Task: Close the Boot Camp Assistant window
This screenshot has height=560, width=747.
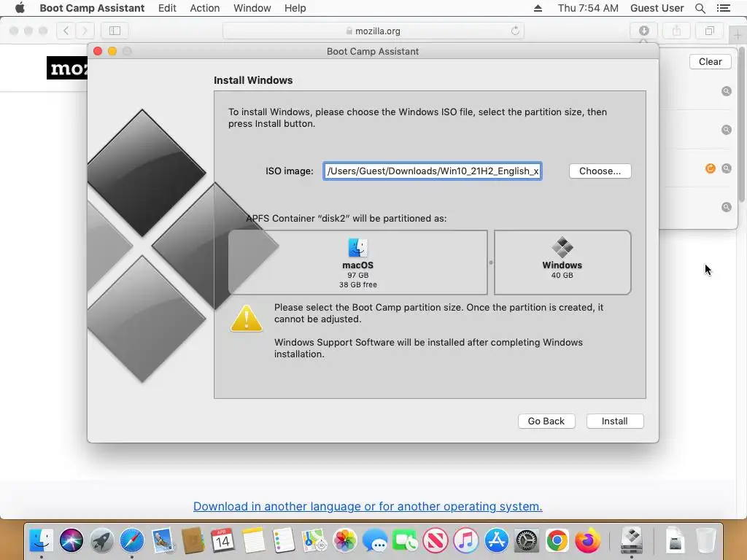Action: 98,51
